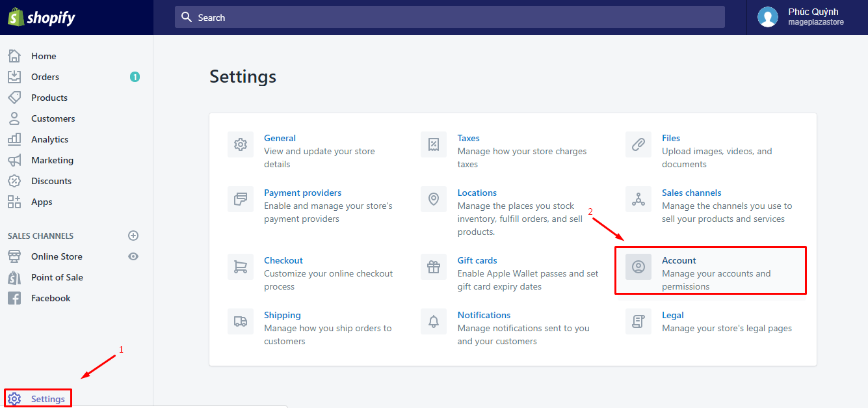
Task: Open the Checkout settings link
Action: [x=283, y=260]
